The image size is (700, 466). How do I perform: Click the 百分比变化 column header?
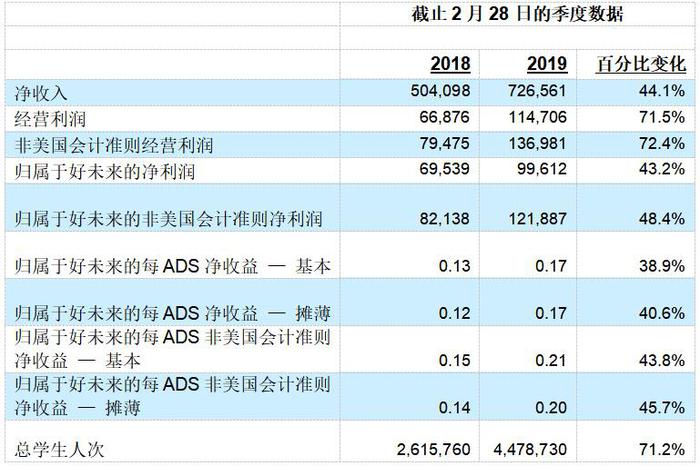pyautogui.click(x=641, y=64)
